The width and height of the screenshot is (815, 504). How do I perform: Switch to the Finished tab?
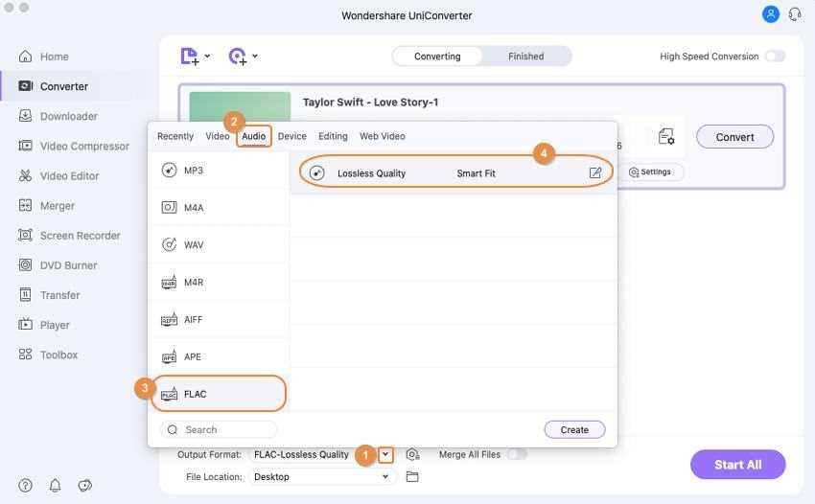[526, 57]
